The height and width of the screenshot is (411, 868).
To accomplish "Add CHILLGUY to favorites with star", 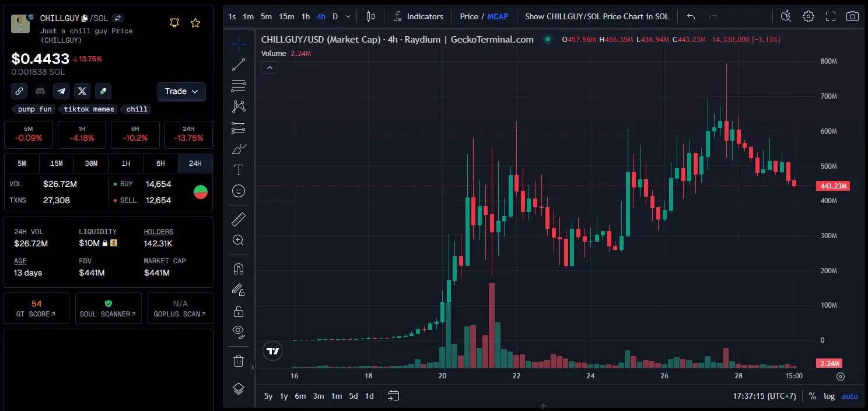I will coord(195,23).
